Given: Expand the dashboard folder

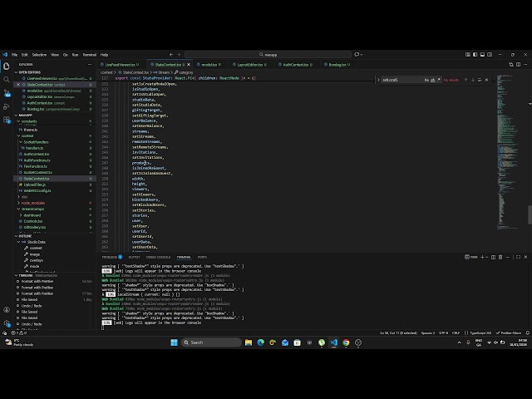Looking at the screenshot, I should [x=32, y=215].
